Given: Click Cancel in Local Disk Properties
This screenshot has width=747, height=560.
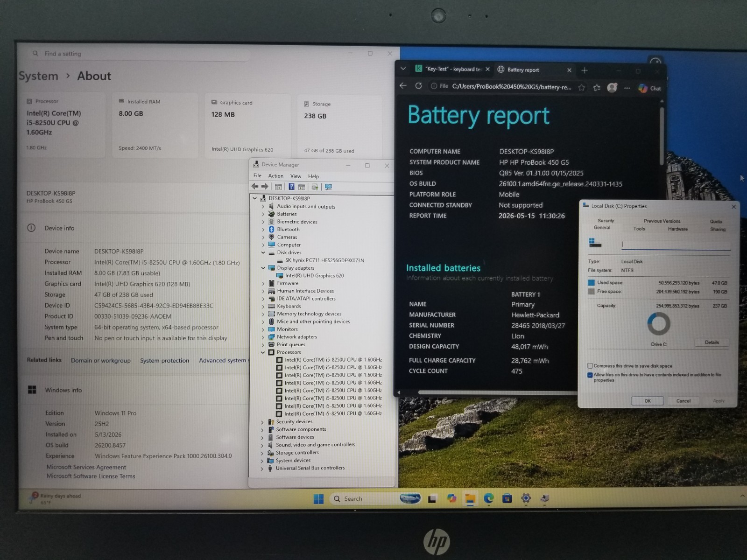Looking at the screenshot, I should click(684, 401).
